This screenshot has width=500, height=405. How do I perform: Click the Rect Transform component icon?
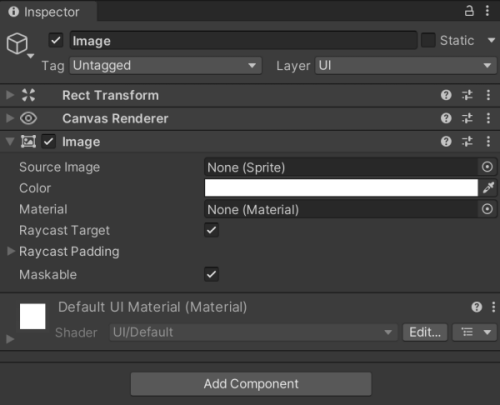tap(28, 95)
